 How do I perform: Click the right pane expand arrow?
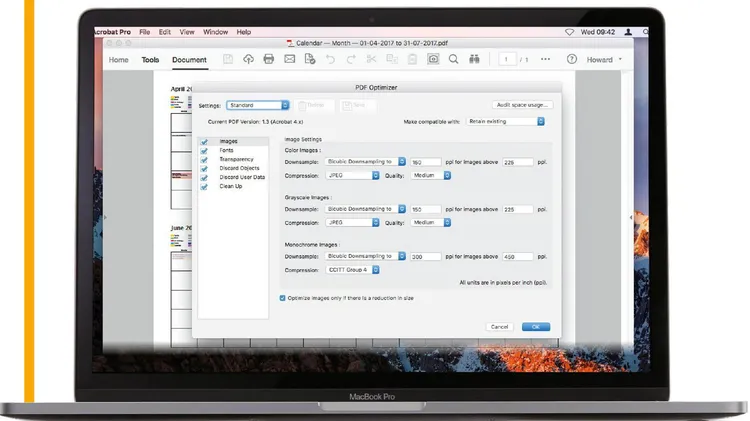[631, 217]
